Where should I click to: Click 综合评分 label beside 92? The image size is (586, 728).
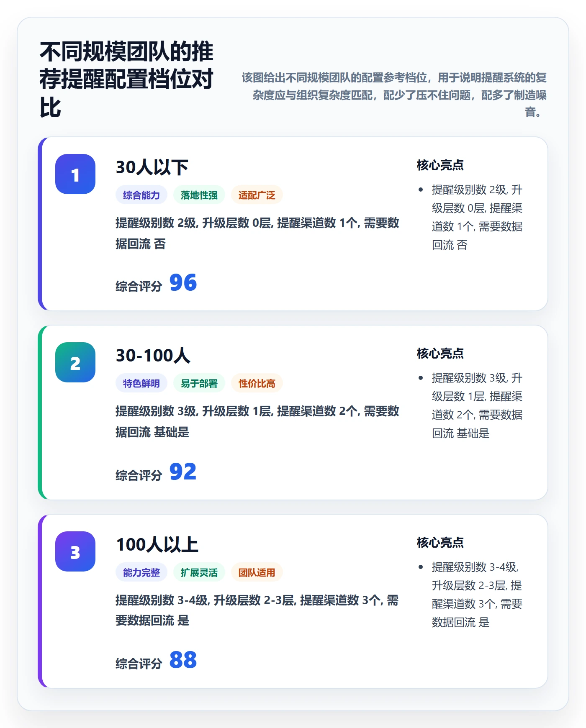point(139,475)
